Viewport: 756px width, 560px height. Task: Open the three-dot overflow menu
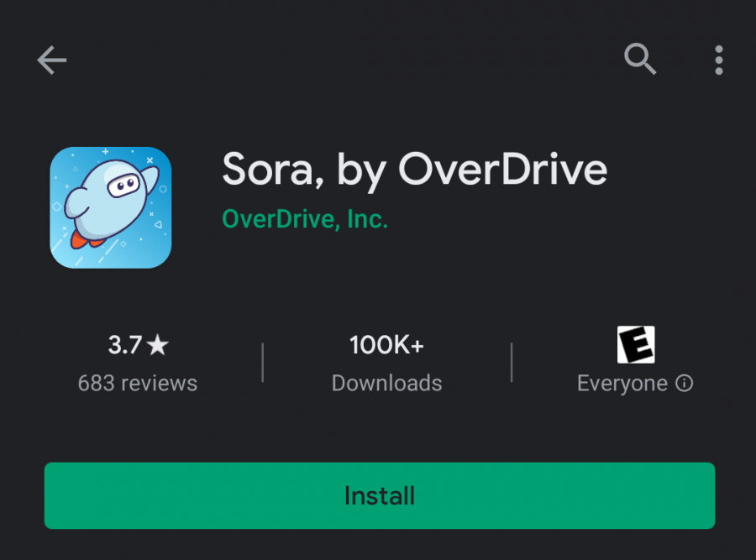point(719,60)
